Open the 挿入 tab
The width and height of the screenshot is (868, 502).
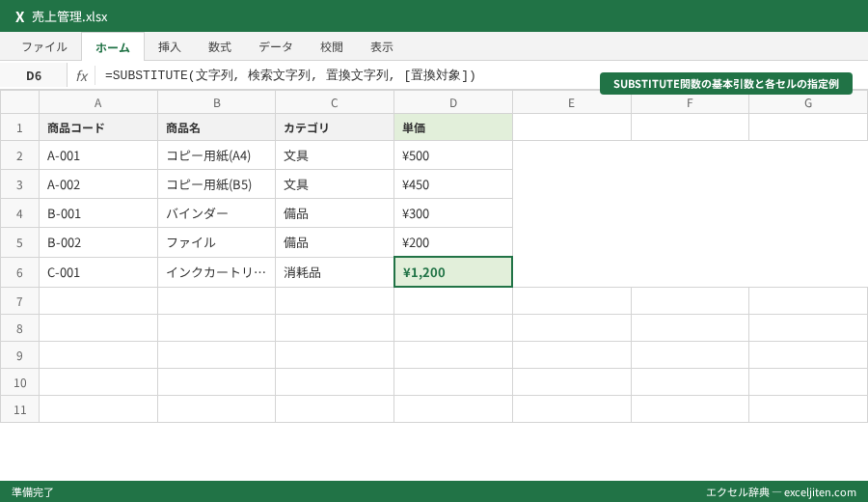pos(170,47)
